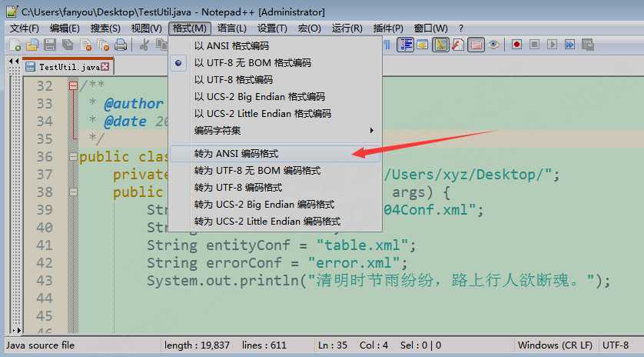Select 以 UTF-8 无 BOM 格式编码 option

(275, 63)
